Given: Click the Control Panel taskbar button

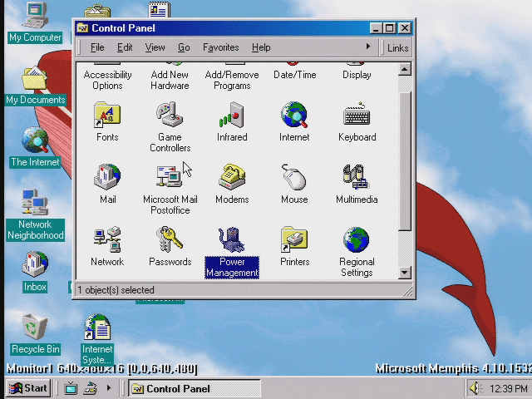Looking at the screenshot, I should (x=195, y=388).
